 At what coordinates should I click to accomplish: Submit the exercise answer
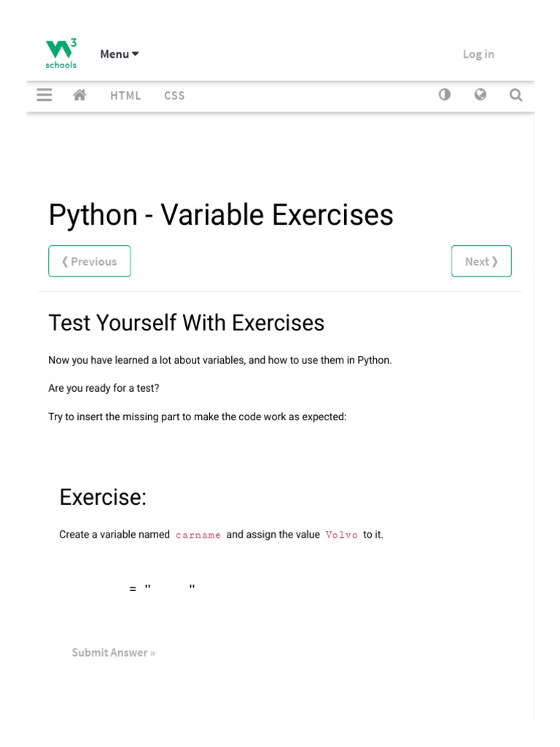(113, 652)
